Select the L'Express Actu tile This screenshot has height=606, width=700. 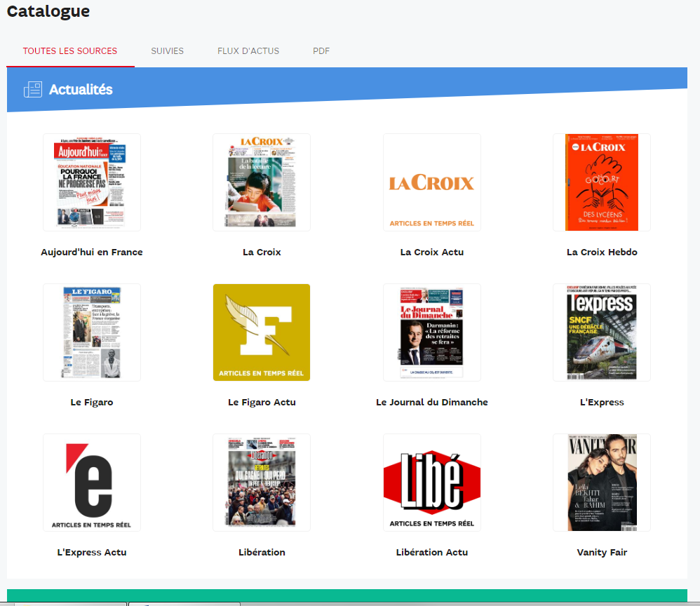click(91, 482)
